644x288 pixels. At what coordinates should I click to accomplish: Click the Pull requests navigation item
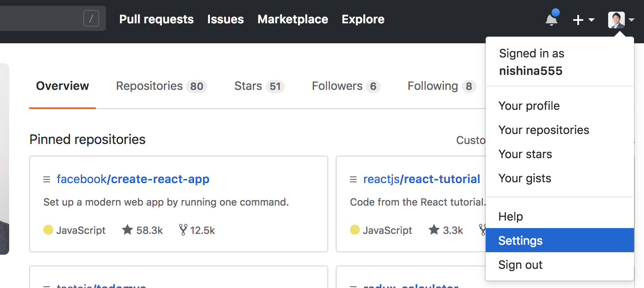tap(156, 19)
